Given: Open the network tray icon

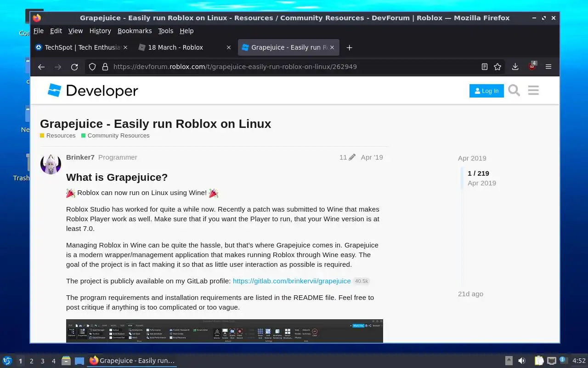Looking at the screenshot, I should [x=552, y=361].
